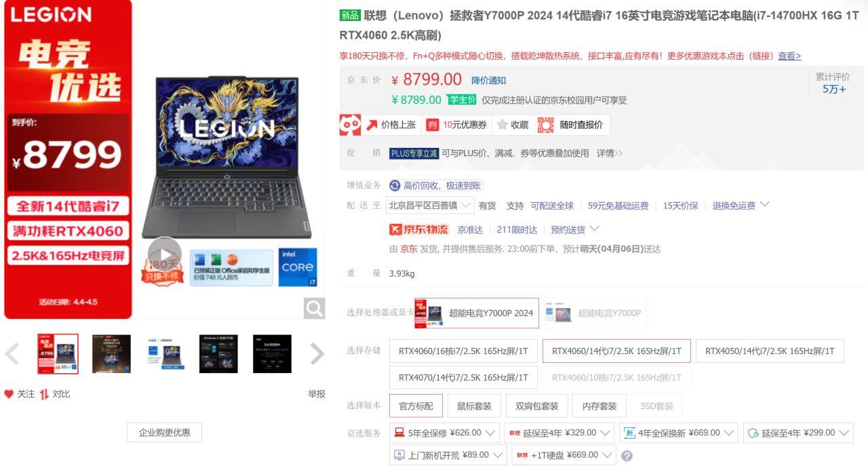Viewport: 868px width, 466px height.
Task: Choose the 内存套装 version
Action: 599,406
